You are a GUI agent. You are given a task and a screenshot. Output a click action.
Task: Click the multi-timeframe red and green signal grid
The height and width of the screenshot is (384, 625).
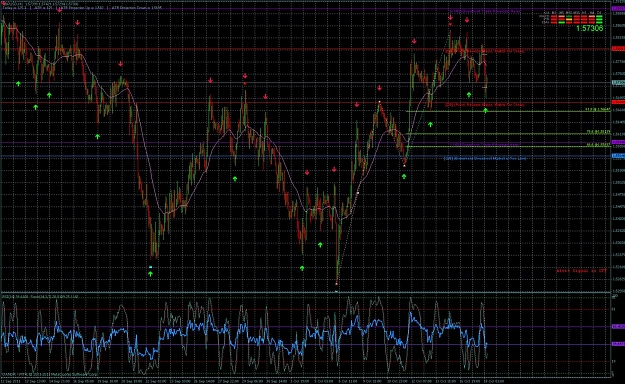(x=572, y=18)
